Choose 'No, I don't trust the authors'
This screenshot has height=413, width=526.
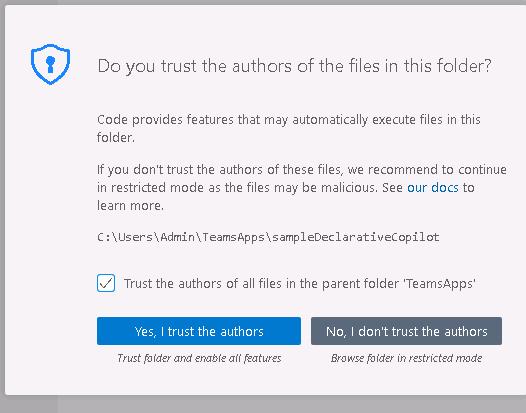coord(407,331)
